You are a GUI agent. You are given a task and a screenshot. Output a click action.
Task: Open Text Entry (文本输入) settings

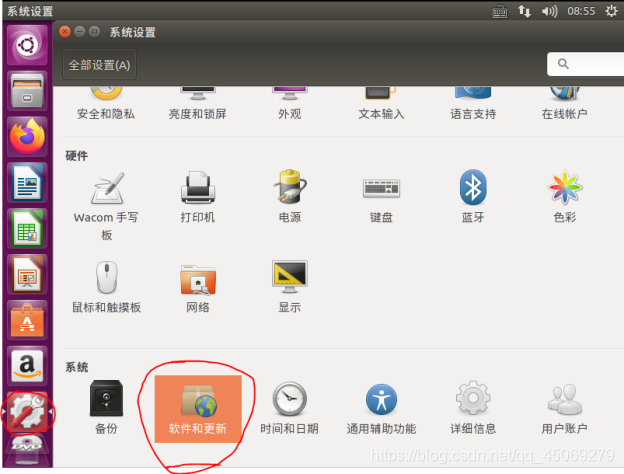(x=381, y=104)
